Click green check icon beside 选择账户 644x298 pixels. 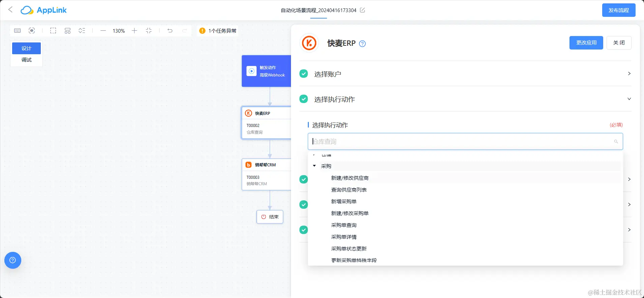coord(304,73)
